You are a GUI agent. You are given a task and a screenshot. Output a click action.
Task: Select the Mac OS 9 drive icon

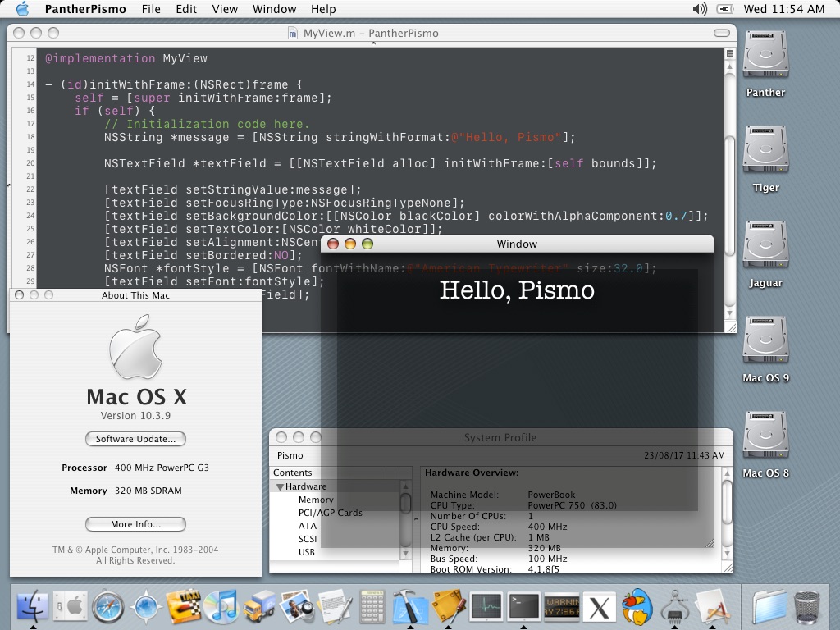pyautogui.click(x=765, y=340)
